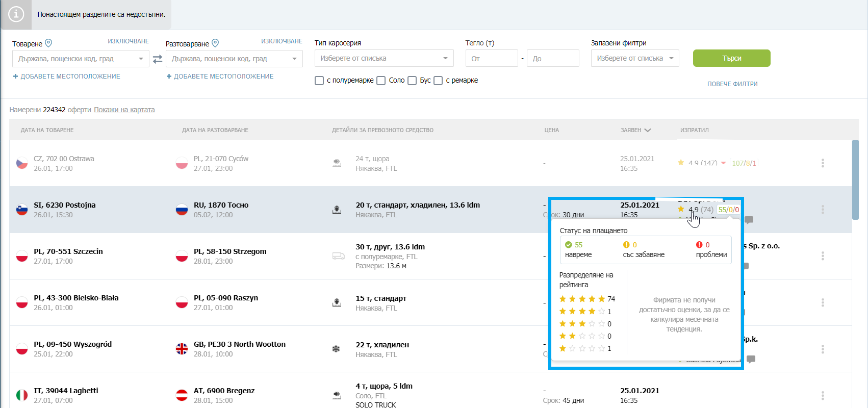Click the Тегло От input field
The height and width of the screenshot is (408, 868).
tap(492, 58)
